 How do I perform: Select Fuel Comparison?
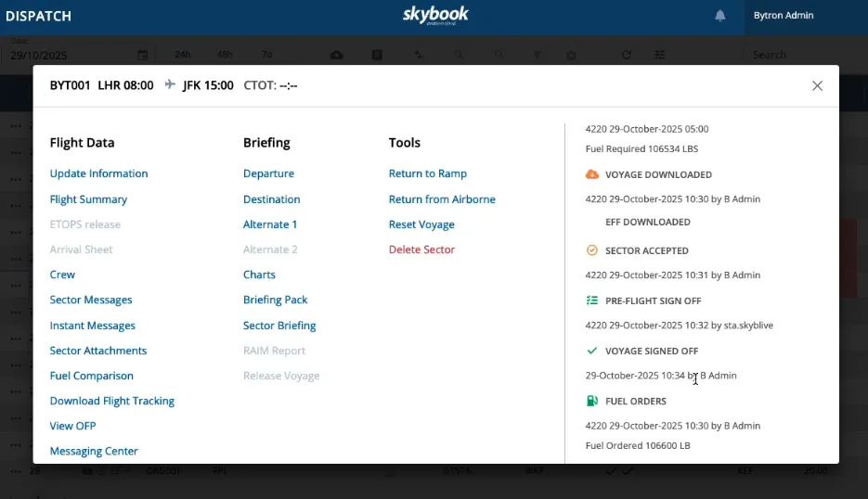[91, 376]
